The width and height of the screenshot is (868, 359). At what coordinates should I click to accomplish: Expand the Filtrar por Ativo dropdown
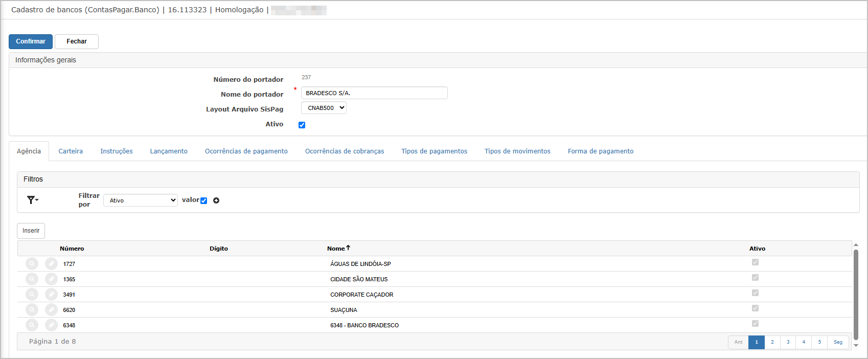coord(141,200)
